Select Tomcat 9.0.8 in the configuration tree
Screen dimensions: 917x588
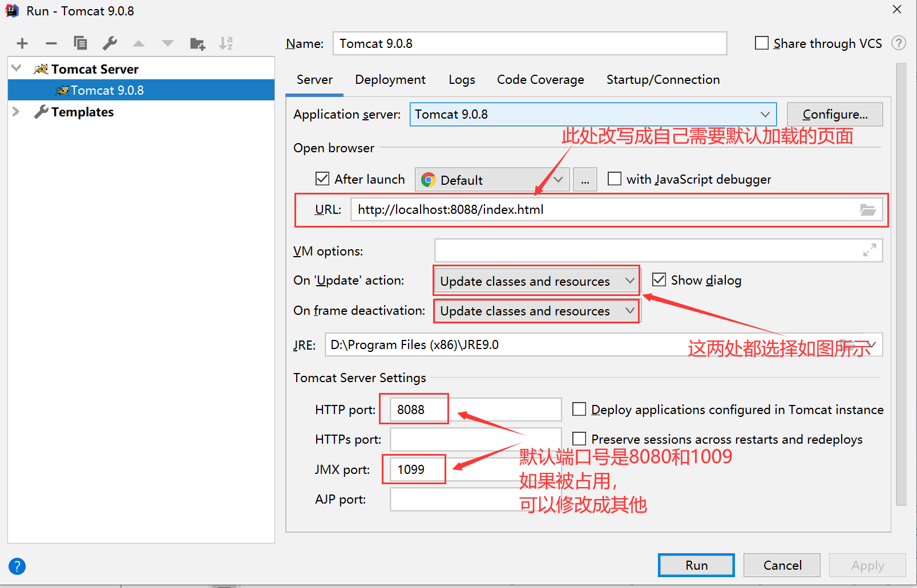pyautogui.click(x=142, y=90)
